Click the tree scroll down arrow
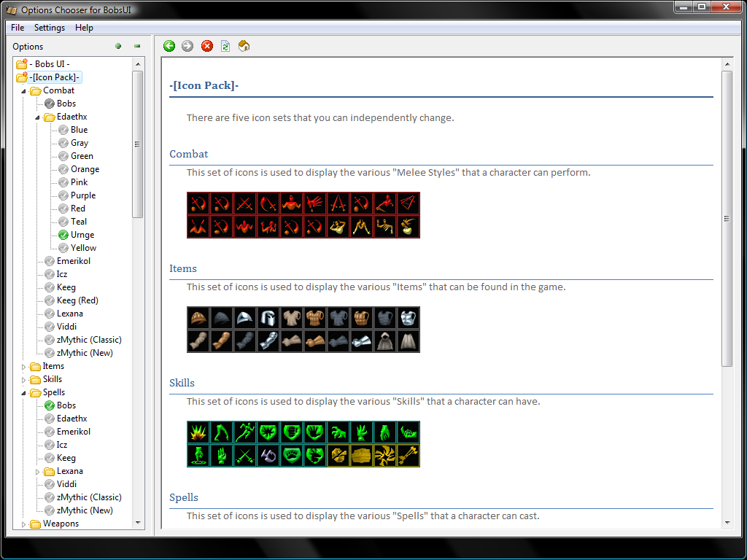 point(138,523)
